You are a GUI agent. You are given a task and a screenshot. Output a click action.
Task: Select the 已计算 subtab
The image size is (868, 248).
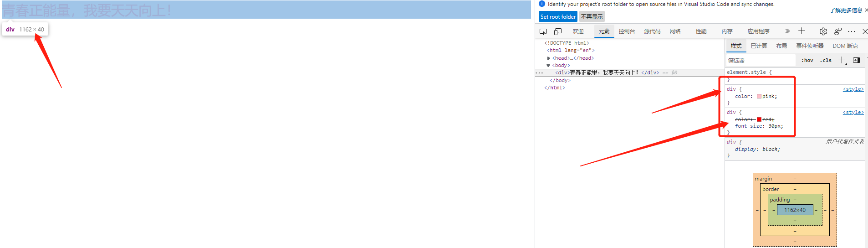coord(759,46)
